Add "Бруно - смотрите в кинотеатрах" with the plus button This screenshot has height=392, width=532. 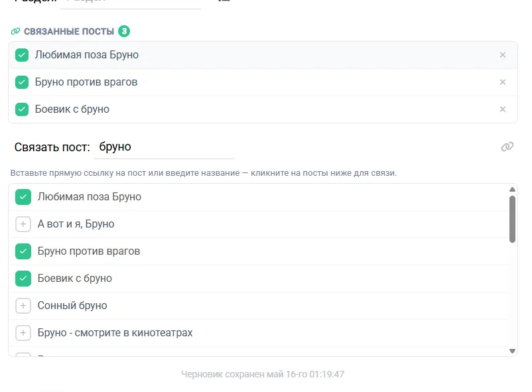(x=23, y=332)
